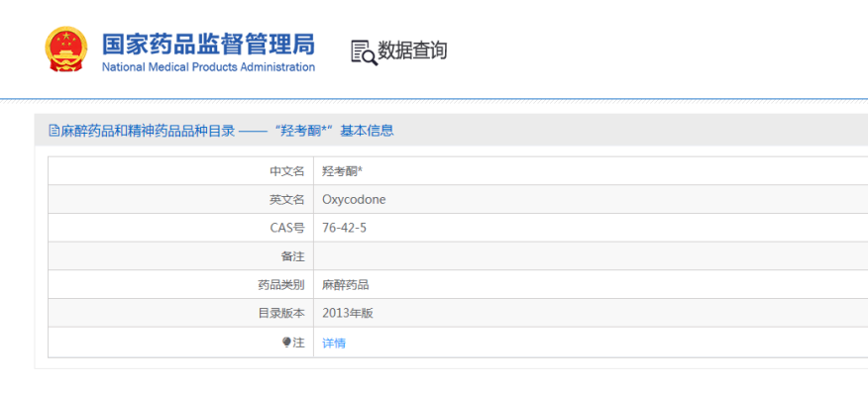Click the 英文名 row label
The height and width of the screenshot is (394, 868).
click(x=286, y=200)
